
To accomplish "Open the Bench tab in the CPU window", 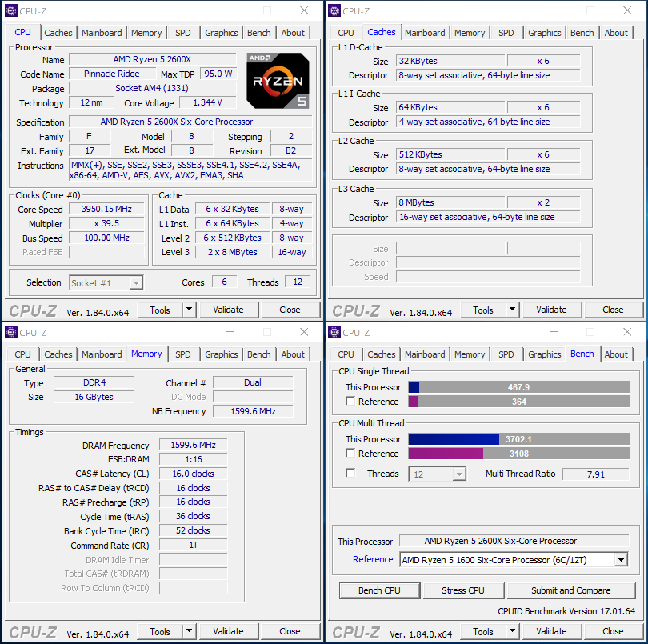I will click(258, 33).
